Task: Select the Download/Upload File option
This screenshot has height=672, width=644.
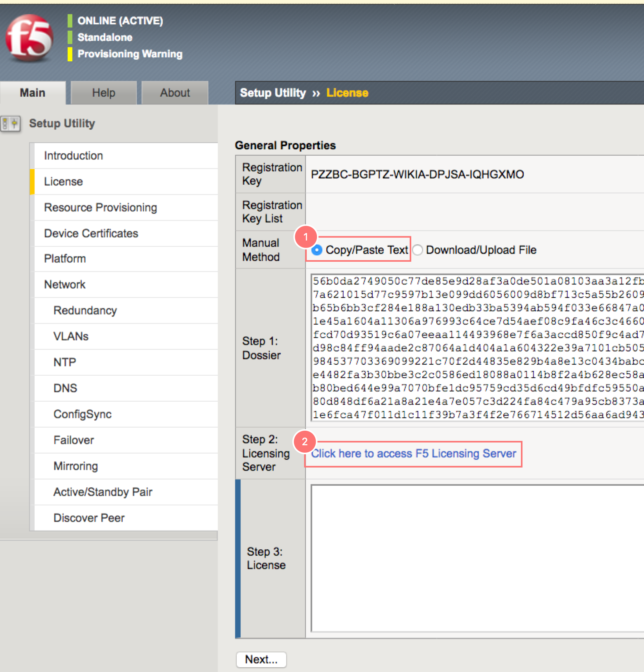Action: tap(418, 250)
